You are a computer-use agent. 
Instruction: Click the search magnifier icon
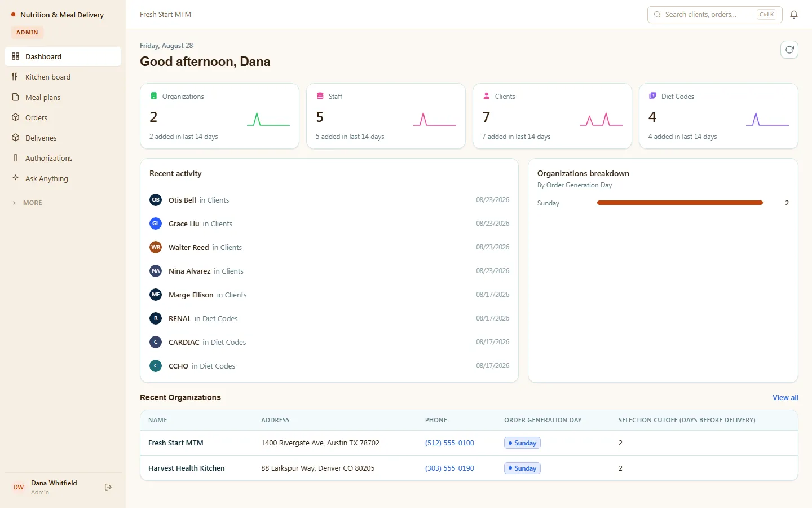click(x=657, y=15)
